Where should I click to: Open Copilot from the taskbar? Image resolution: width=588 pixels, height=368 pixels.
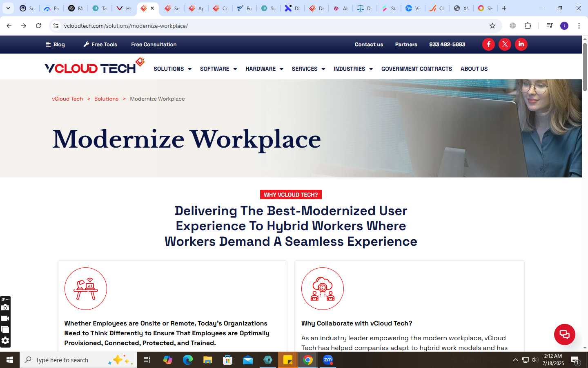(168, 360)
